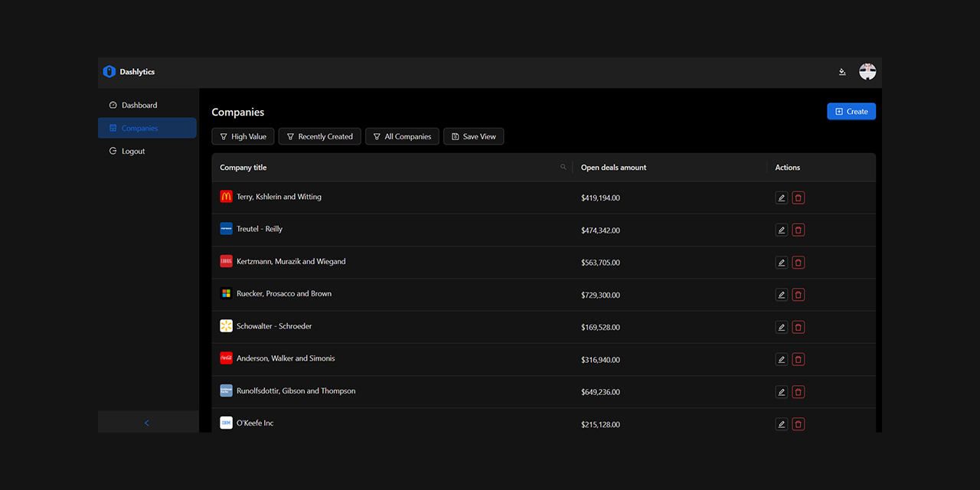Delete Ruecker, Prosacco and Brown
The width and height of the screenshot is (980, 490).
pos(799,295)
